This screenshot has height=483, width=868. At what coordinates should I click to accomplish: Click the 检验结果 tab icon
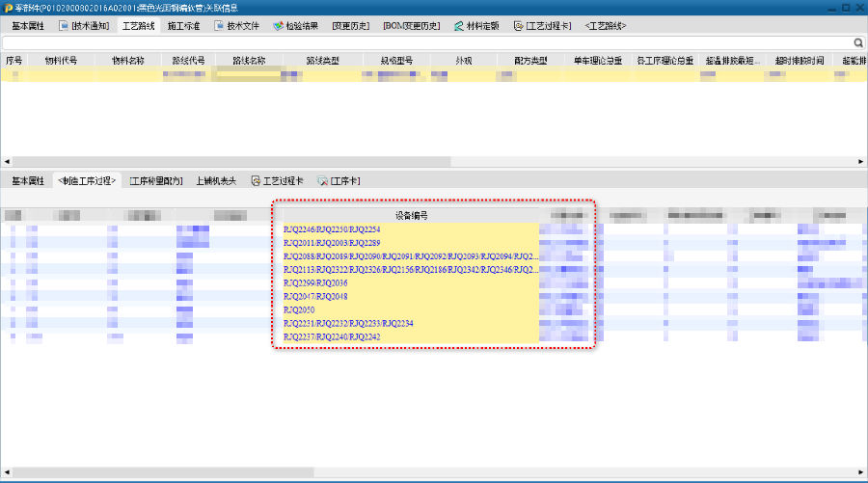pos(278,26)
